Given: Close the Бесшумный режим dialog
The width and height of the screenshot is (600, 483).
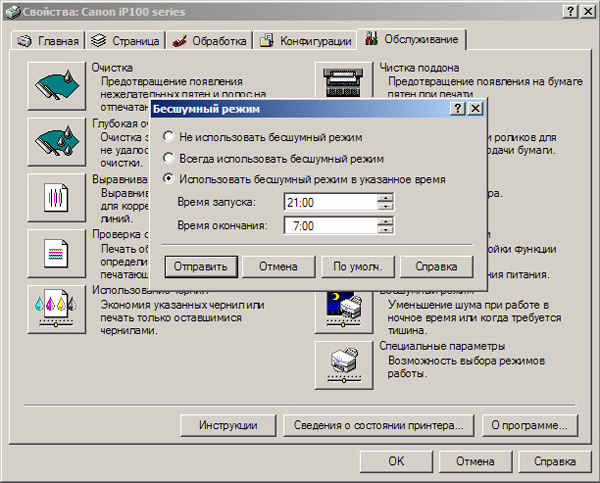Looking at the screenshot, I should pyautogui.click(x=475, y=109).
